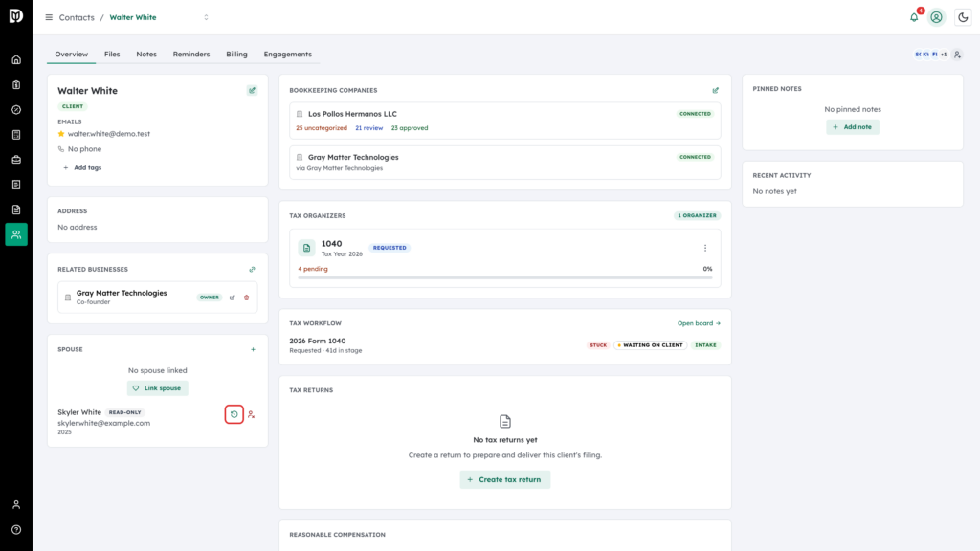Viewport: 980px width, 551px height.
Task: Open the 2026 Form 1040 workflow item
Action: tap(505, 344)
